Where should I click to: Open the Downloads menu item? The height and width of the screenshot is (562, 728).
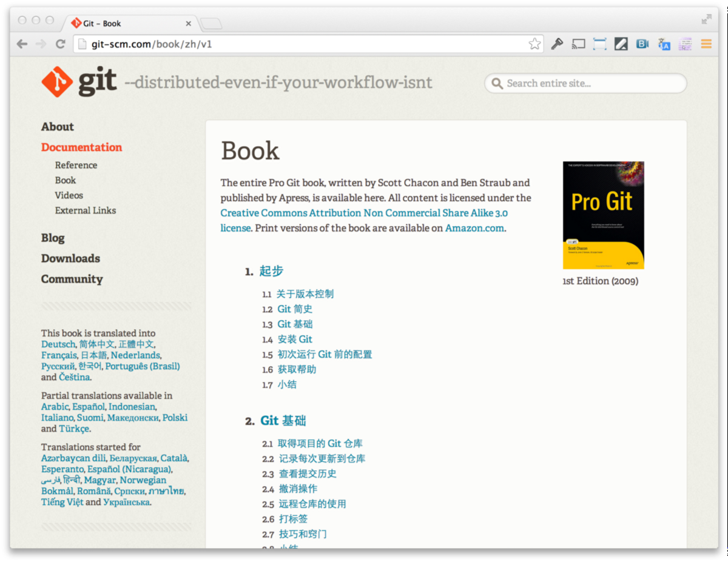point(70,258)
